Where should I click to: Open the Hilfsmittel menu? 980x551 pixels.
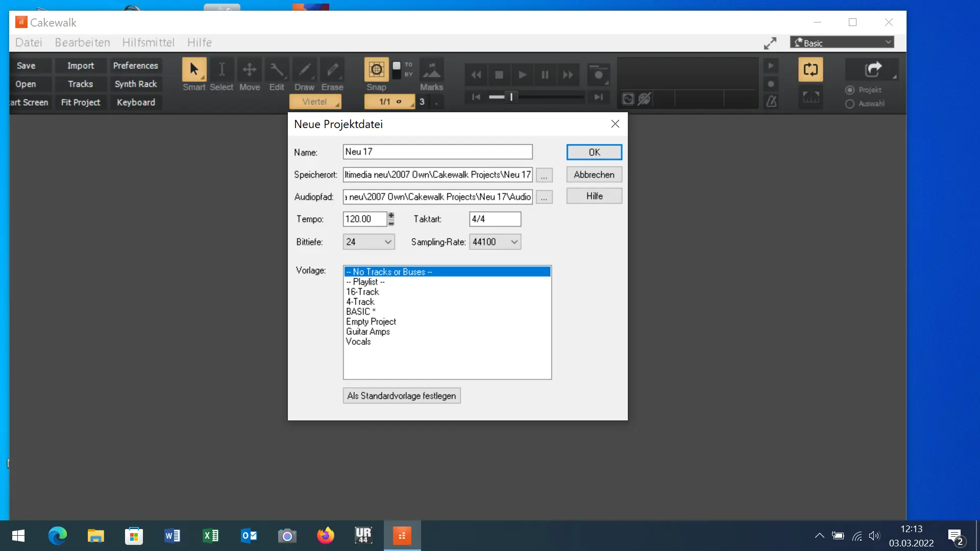(x=148, y=42)
